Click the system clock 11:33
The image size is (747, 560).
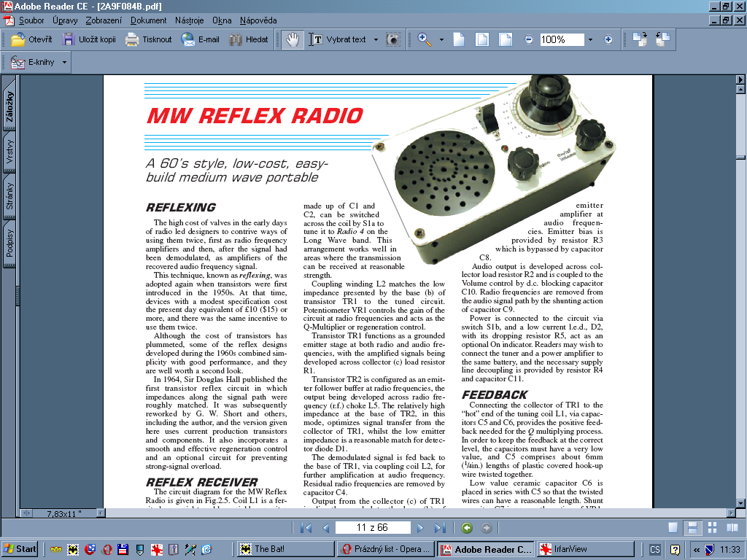click(729, 550)
